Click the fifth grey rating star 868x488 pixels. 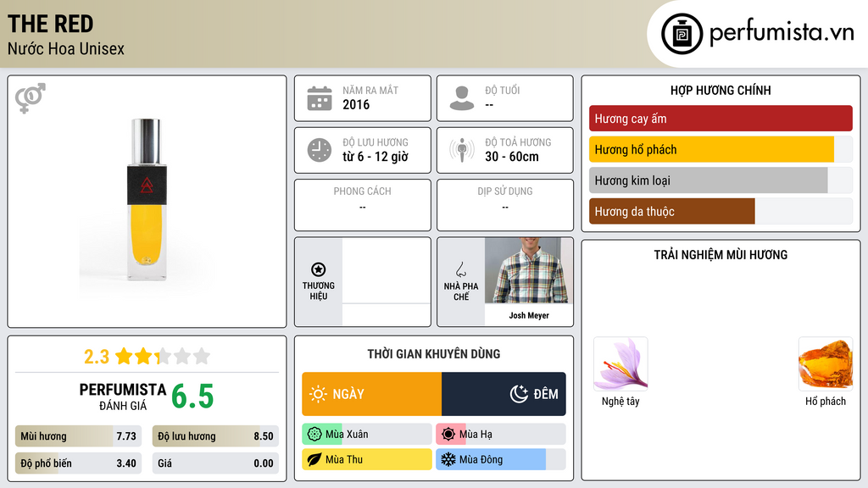click(202, 356)
